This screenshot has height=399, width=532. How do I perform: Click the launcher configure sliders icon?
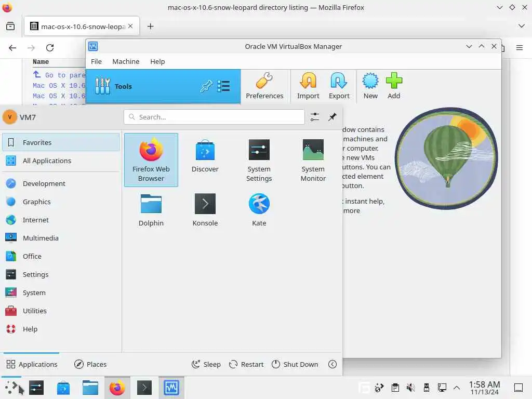coord(314,117)
